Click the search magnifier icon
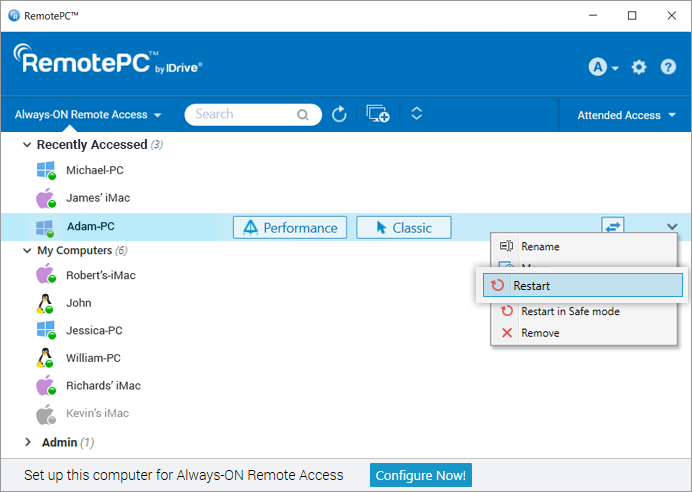 pos(303,115)
